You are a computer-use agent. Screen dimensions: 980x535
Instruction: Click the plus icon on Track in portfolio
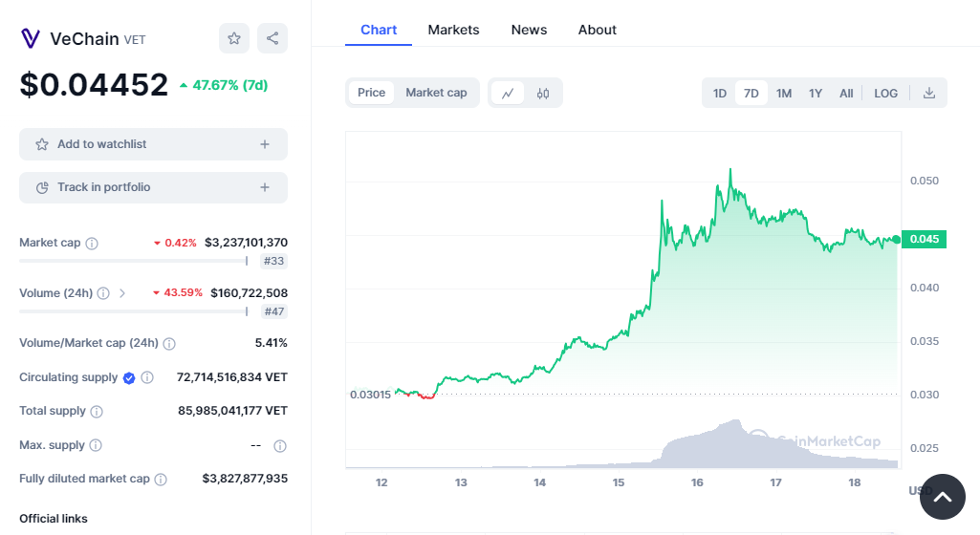(265, 187)
